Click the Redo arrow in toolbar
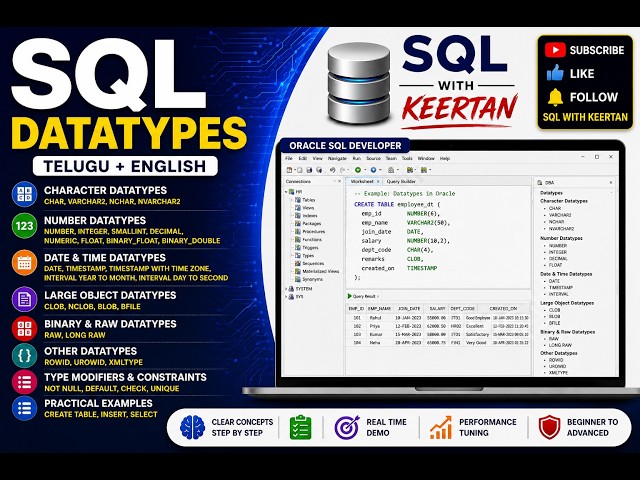Image resolution: width=640 pixels, height=480 pixels. [x=343, y=170]
